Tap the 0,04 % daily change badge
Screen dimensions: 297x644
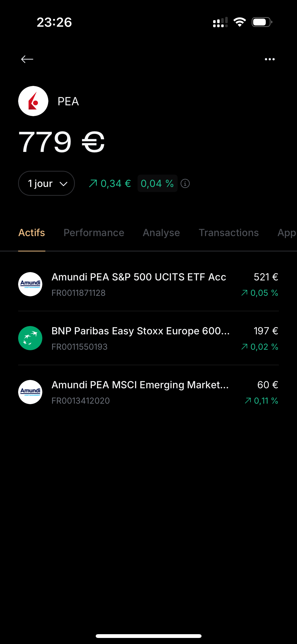157,183
